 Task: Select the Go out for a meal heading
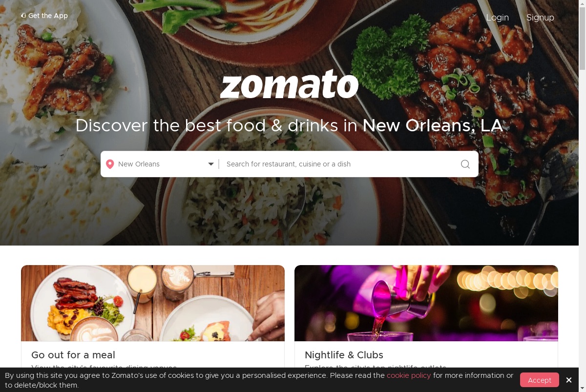point(73,355)
